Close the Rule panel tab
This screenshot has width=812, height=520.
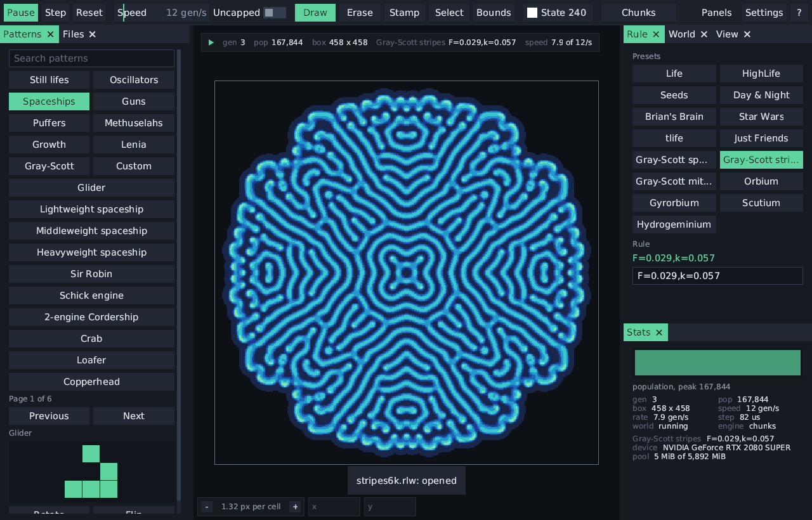click(656, 34)
